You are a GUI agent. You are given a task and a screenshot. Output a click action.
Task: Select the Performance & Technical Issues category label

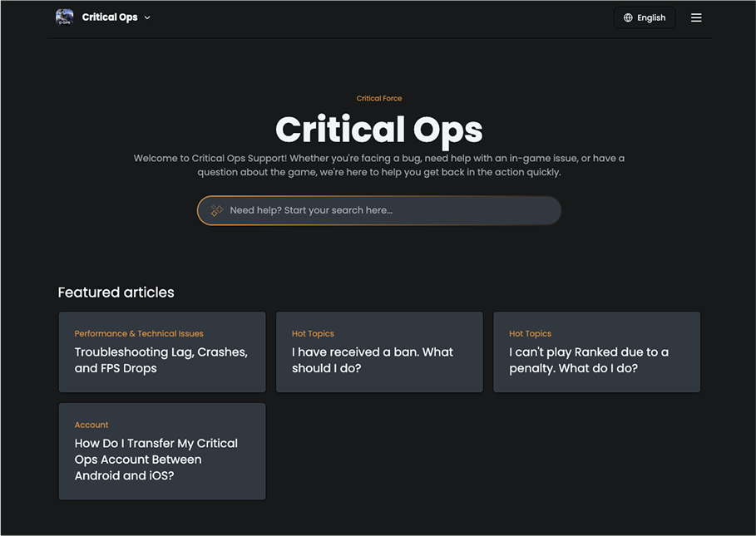click(139, 333)
